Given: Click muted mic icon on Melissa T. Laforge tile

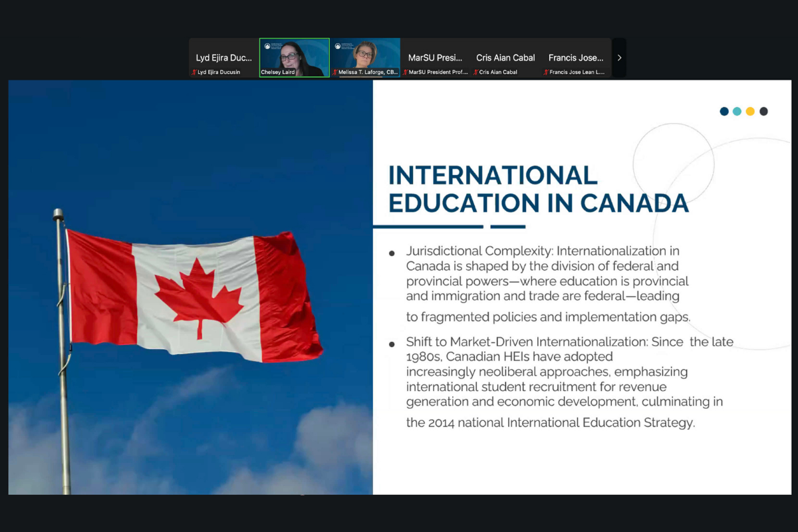Looking at the screenshot, I should click(x=335, y=72).
